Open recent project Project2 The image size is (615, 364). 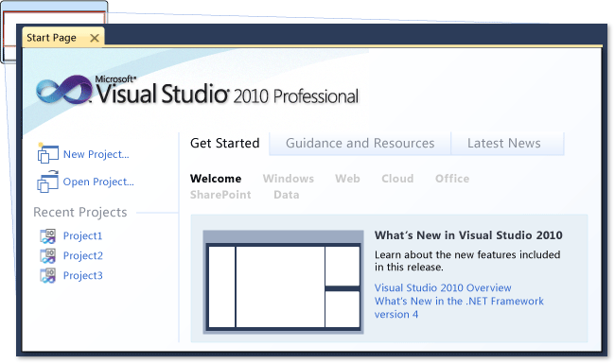point(82,256)
